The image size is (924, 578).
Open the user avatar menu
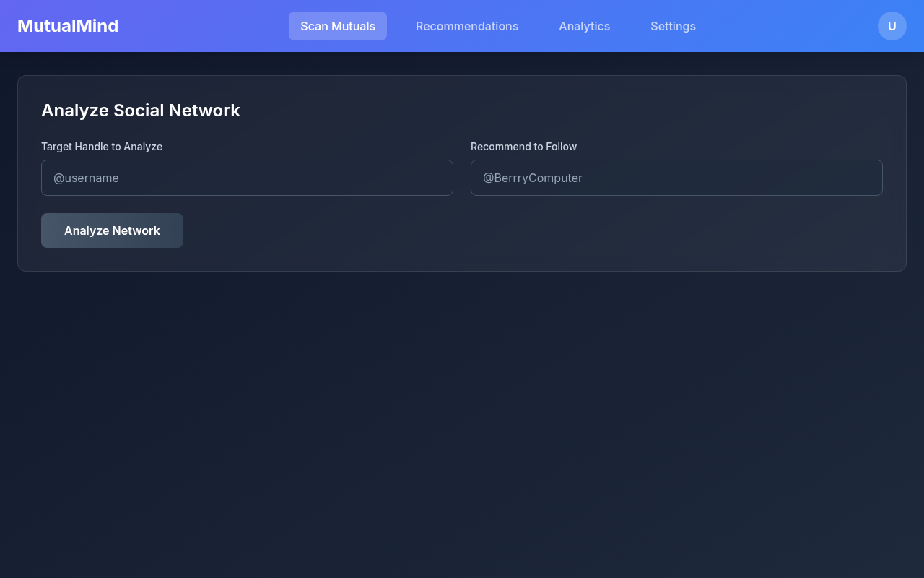pyautogui.click(x=892, y=26)
